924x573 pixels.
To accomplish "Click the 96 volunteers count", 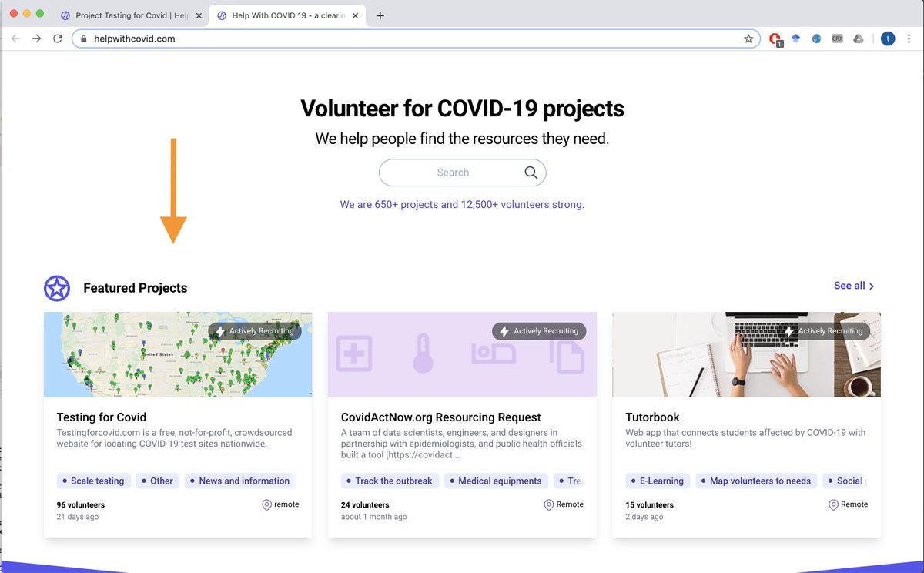I will click(x=81, y=505).
